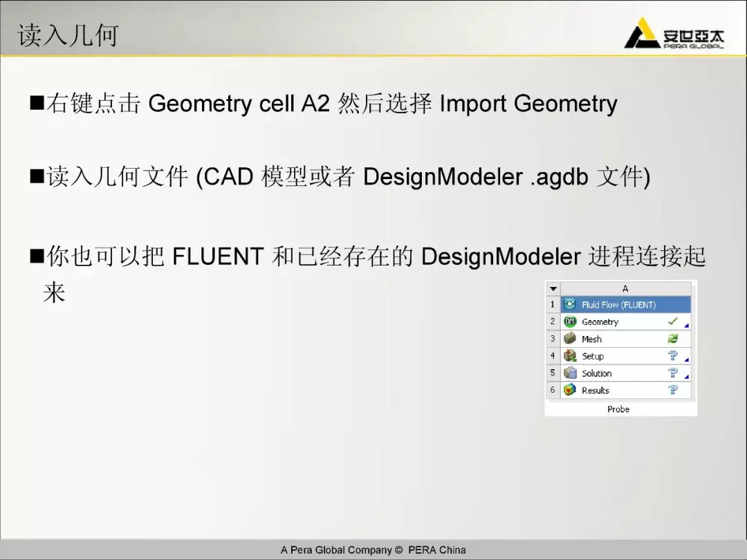Click the question mark status on Solution
Screen dimensions: 747x560
(672, 373)
